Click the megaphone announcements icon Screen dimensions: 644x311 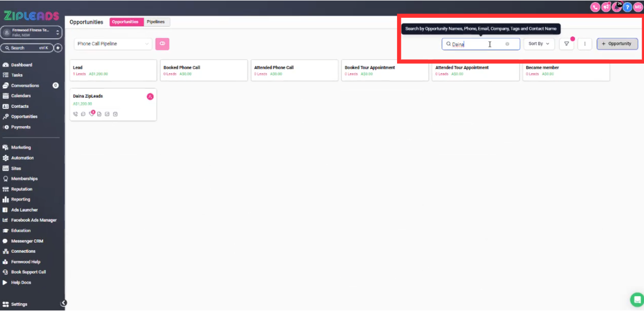click(x=606, y=7)
